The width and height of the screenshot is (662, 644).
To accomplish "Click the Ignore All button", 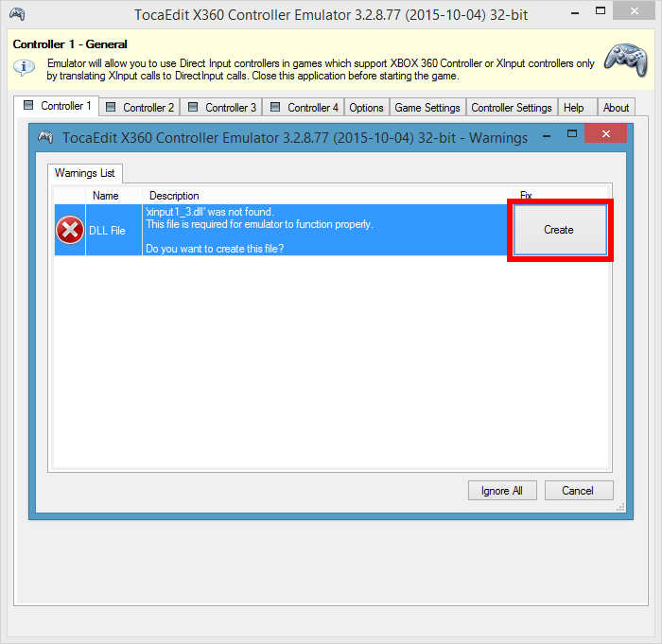I will [x=502, y=490].
